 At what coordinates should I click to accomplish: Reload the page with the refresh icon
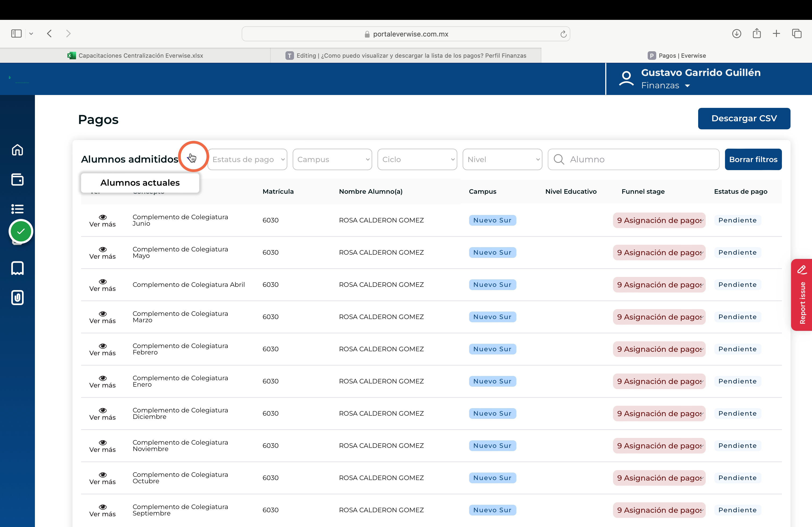(x=563, y=34)
